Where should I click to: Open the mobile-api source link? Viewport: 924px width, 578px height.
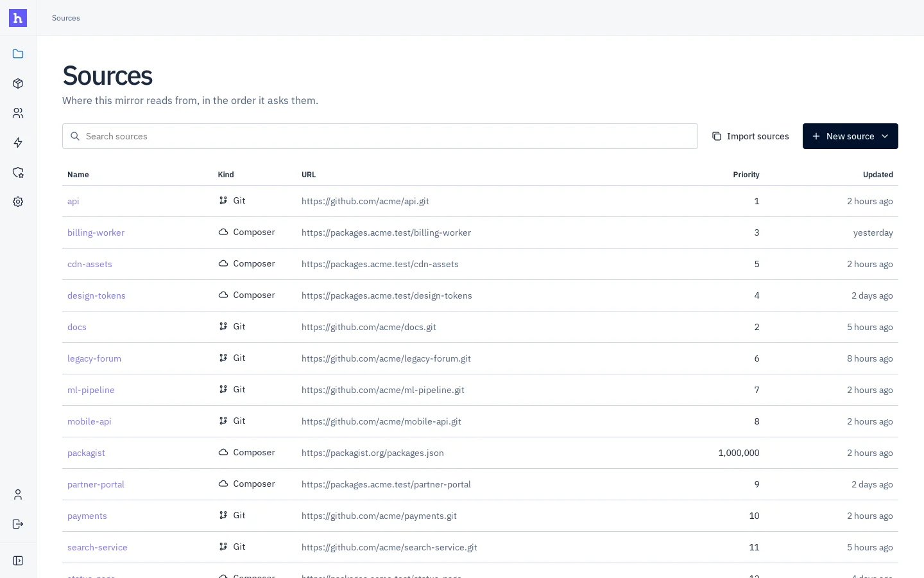pos(89,421)
